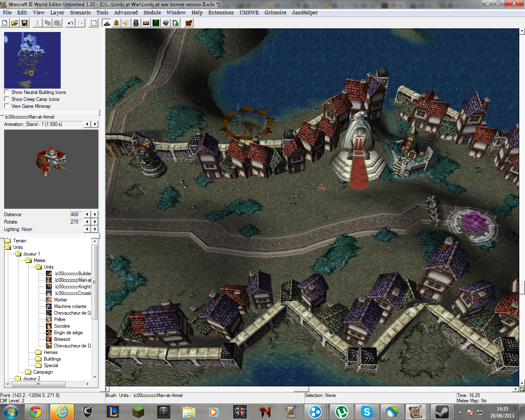Select the Sorcière unit
The height and width of the screenshot is (420, 525).
pyautogui.click(x=62, y=326)
